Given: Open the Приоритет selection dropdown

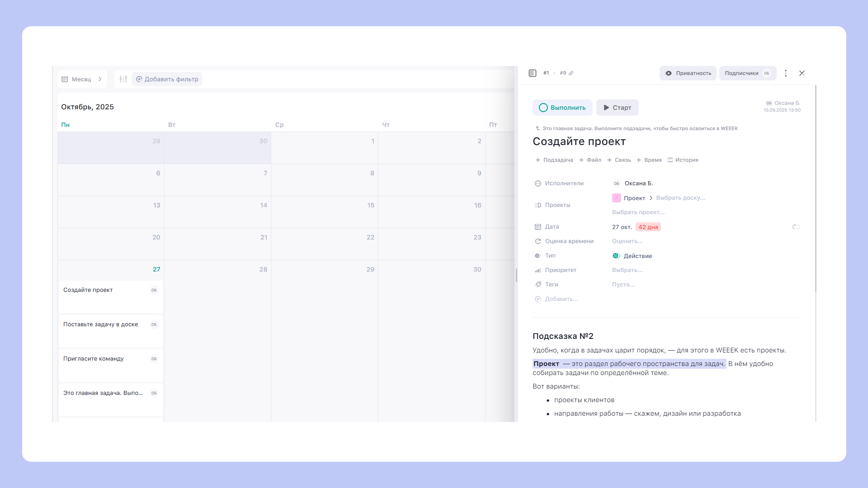Looking at the screenshot, I should [x=627, y=270].
